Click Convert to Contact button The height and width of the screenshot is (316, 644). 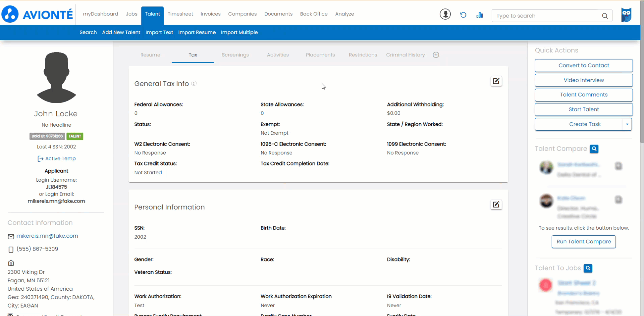pos(583,65)
